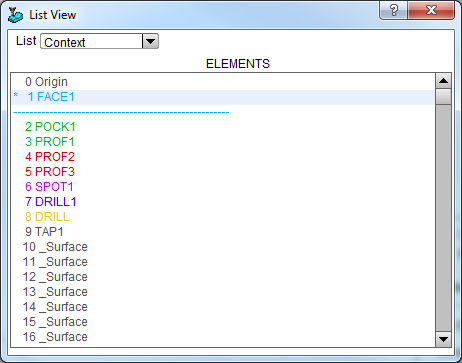Select the 15 _Surface row

pyautogui.click(x=223, y=322)
